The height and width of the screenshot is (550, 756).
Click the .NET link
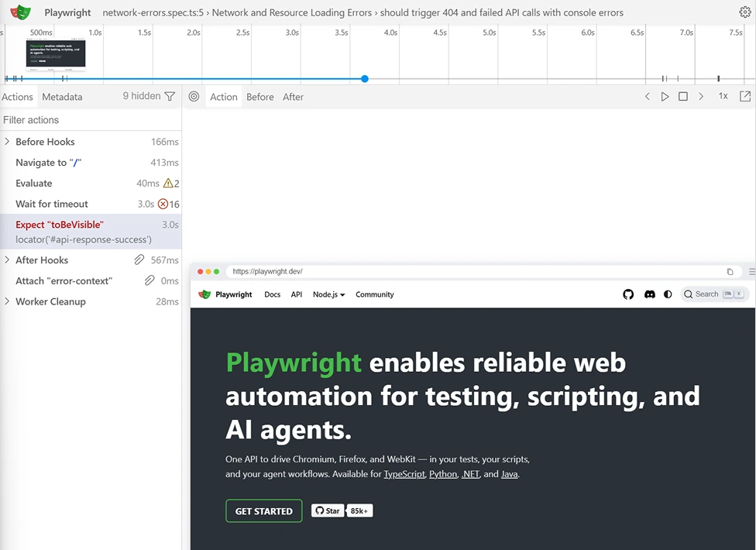(x=471, y=474)
